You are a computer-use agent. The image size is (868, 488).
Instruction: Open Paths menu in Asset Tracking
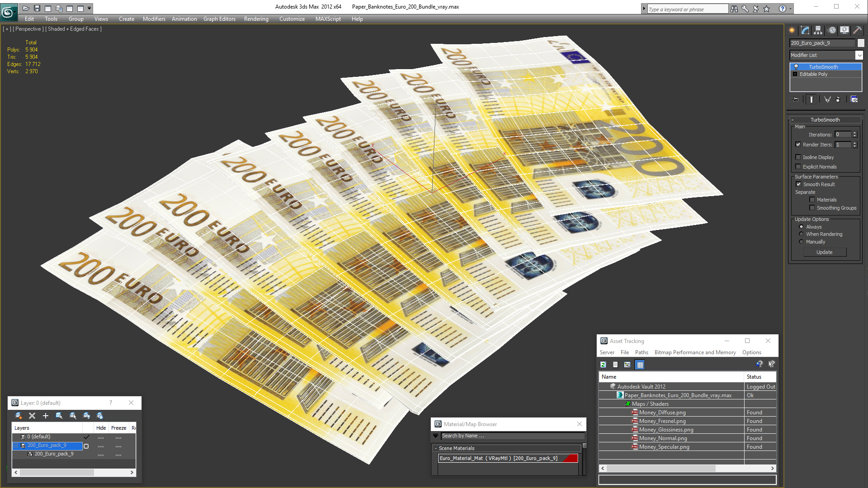coord(642,352)
